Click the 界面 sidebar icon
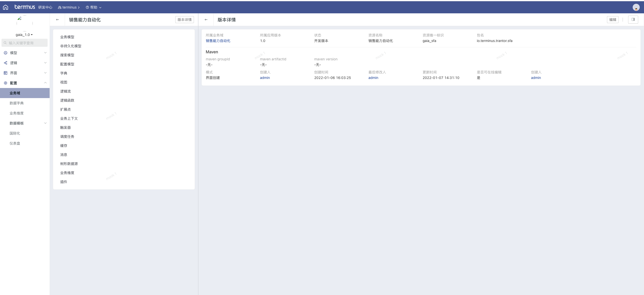The image size is (644, 295). [x=6, y=73]
